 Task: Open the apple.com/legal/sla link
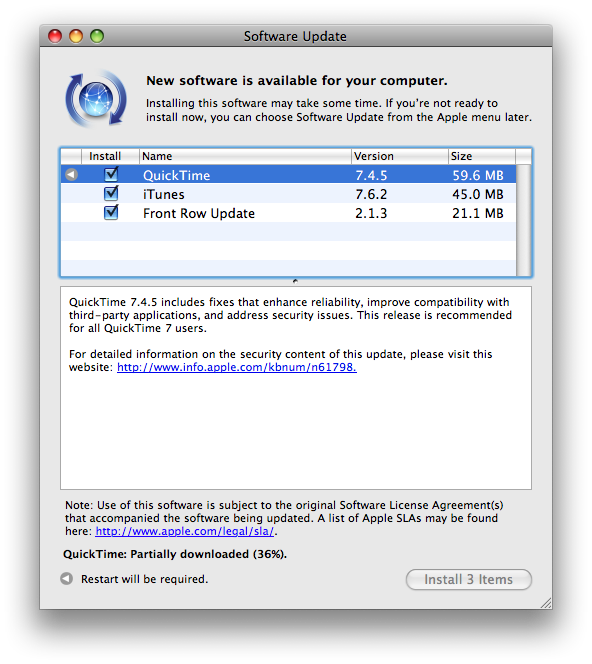[x=185, y=531]
